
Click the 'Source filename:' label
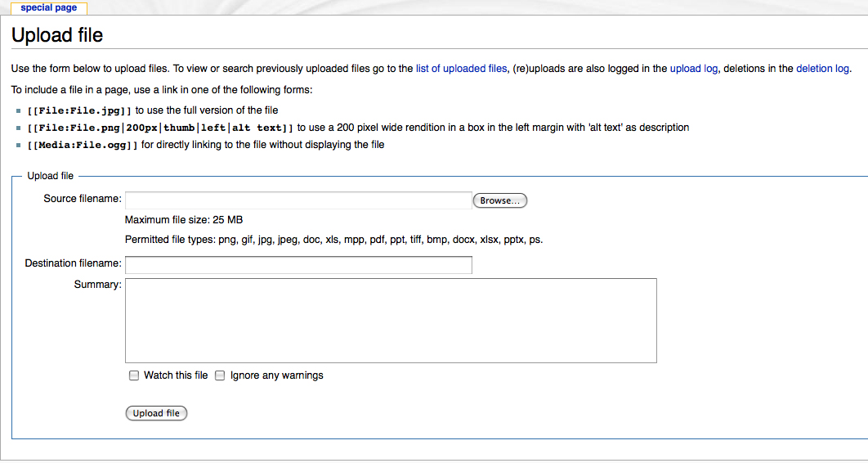83,199
